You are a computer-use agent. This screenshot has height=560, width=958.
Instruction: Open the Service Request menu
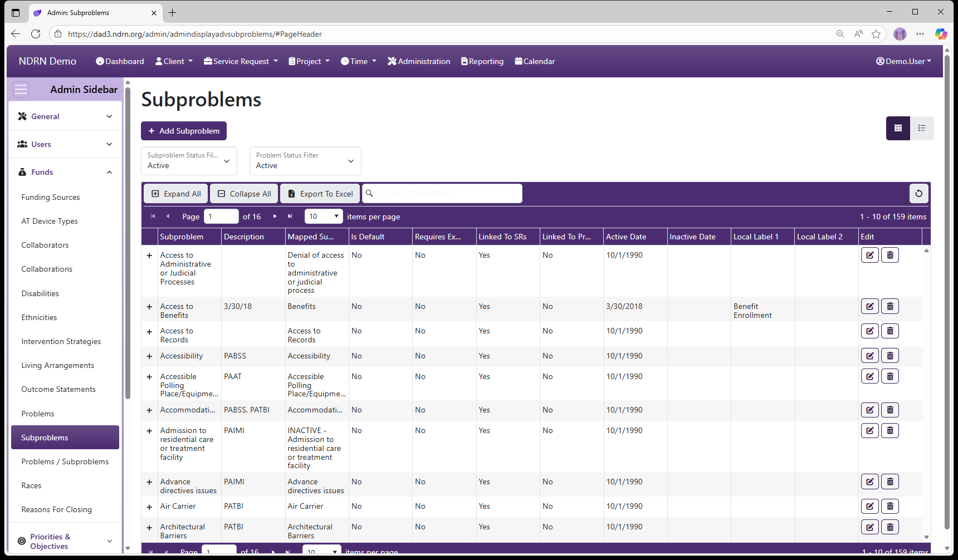241,61
